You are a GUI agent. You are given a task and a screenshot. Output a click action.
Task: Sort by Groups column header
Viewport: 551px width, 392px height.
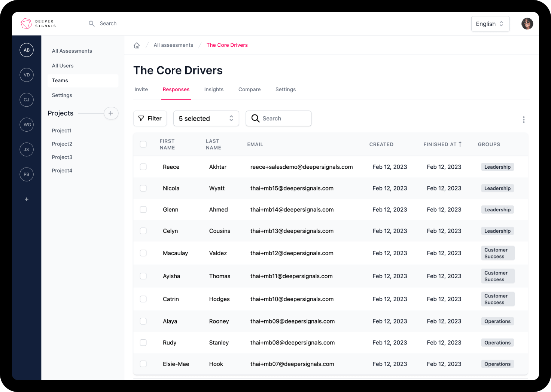(489, 144)
